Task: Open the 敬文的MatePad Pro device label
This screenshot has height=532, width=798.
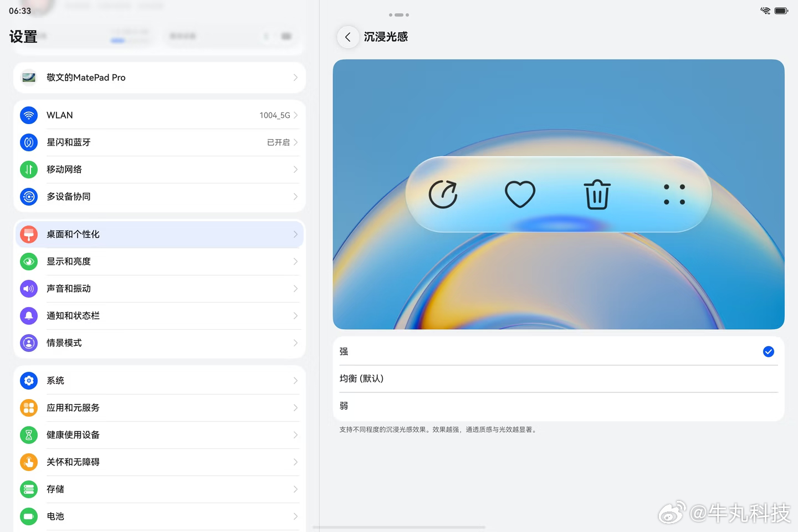Action: [x=86, y=78]
